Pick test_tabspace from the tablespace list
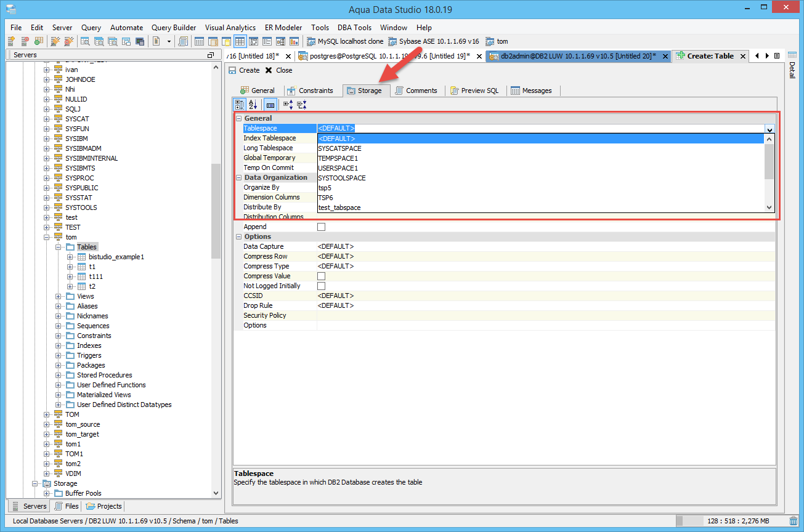804x532 pixels. pos(540,208)
